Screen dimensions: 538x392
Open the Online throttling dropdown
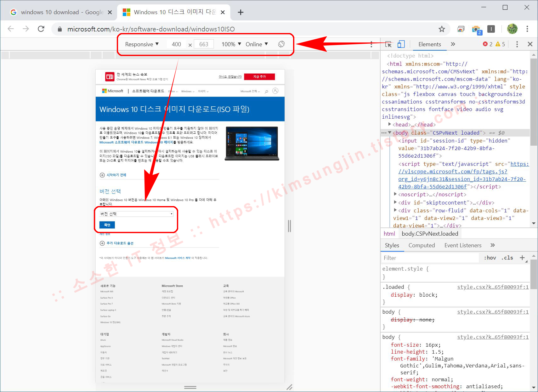tap(257, 44)
